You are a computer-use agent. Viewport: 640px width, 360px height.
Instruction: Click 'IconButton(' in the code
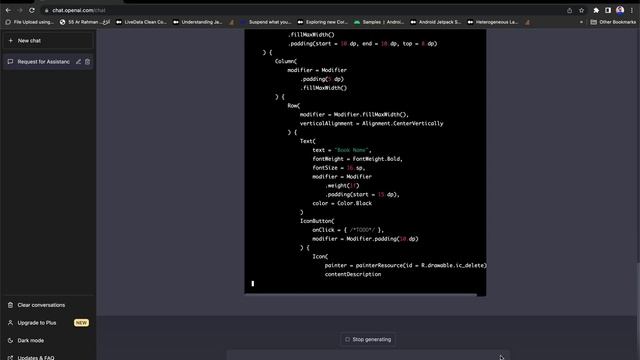pyautogui.click(x=317, y=221)
